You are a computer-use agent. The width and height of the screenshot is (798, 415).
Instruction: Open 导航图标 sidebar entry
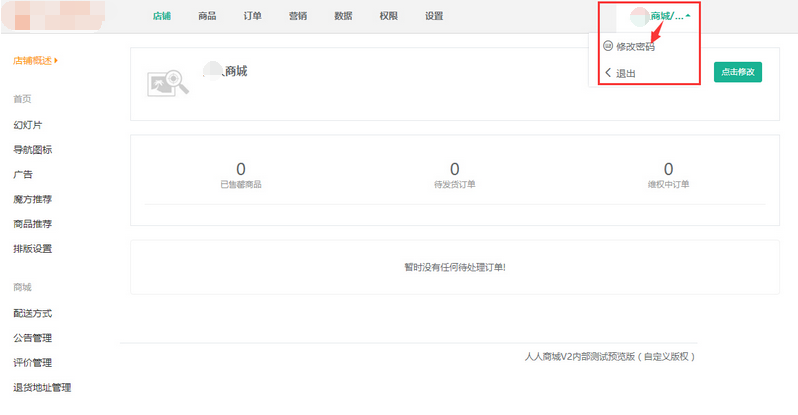pyautogui.click(x=32, y=150)
